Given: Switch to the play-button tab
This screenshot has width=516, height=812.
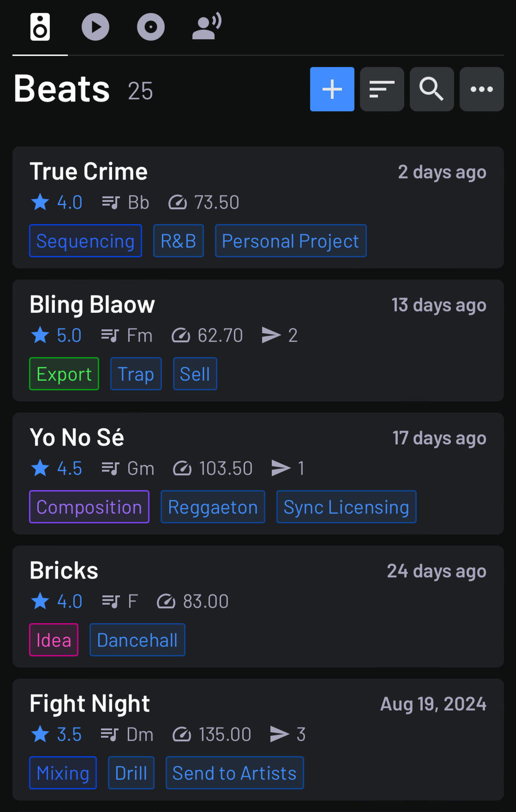Looking at the screenshot, I should [x=96, y=27].
